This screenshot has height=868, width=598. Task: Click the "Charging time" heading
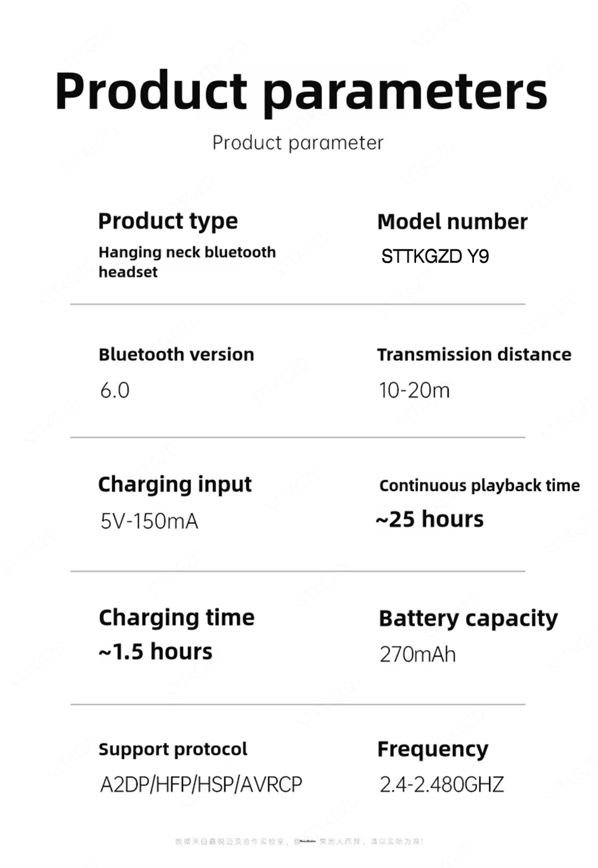coord(176,618)
